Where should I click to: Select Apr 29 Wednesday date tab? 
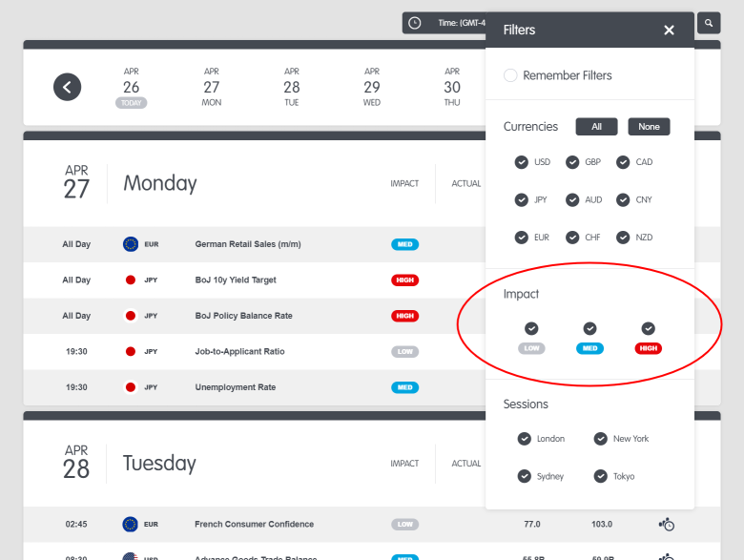[372, 87]
